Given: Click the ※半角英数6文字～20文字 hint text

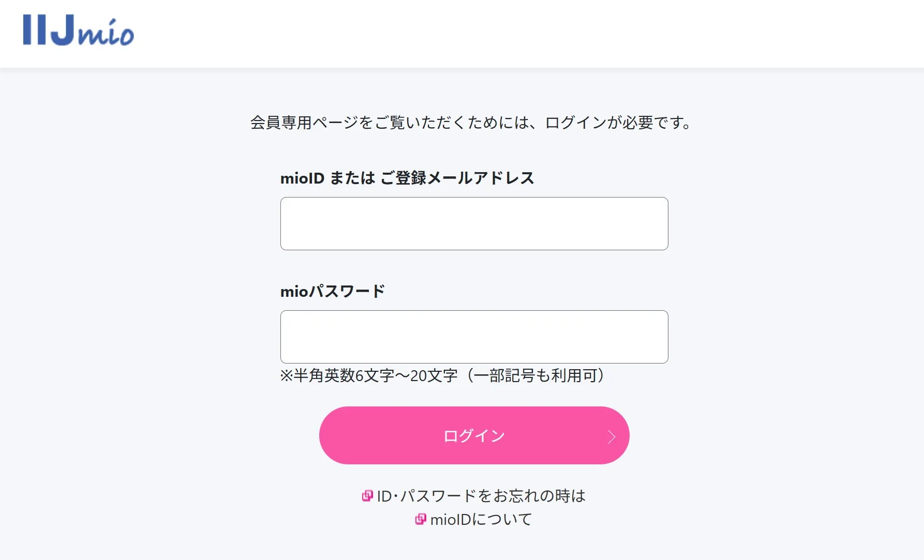Looking at the screenshot, I should click(x=369, y=375).
